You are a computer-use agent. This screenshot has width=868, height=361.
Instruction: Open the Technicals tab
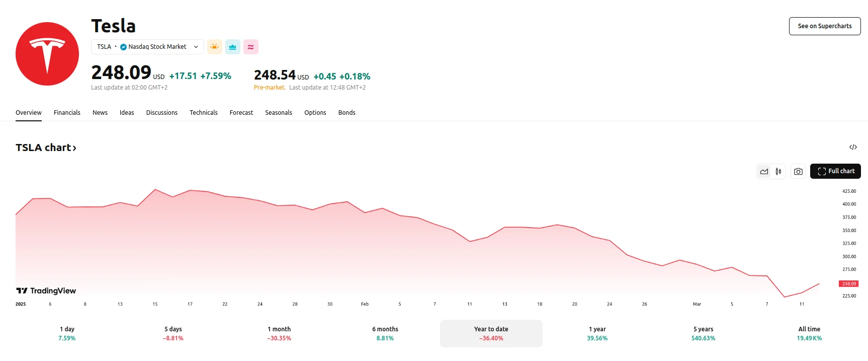[x=204, y=112]
